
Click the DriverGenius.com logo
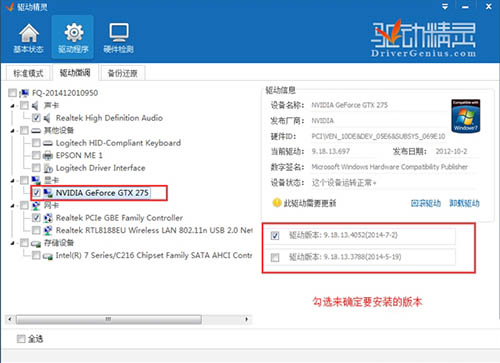423,38
